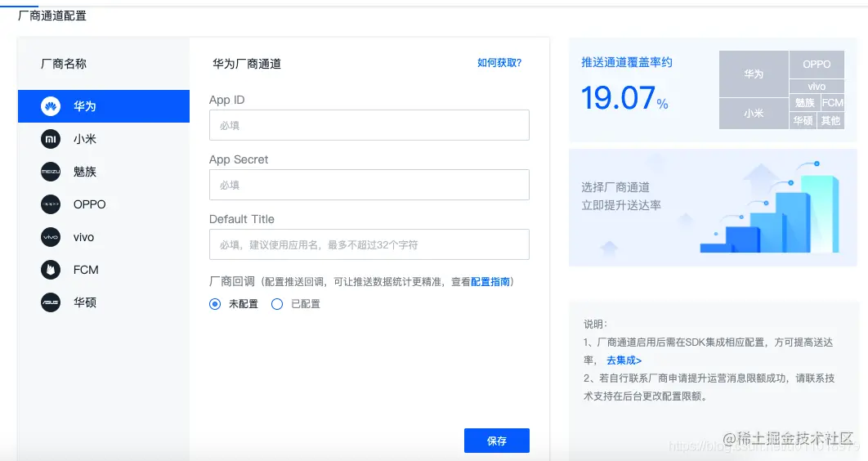Open the 配置指南 link

pos(490,282)
